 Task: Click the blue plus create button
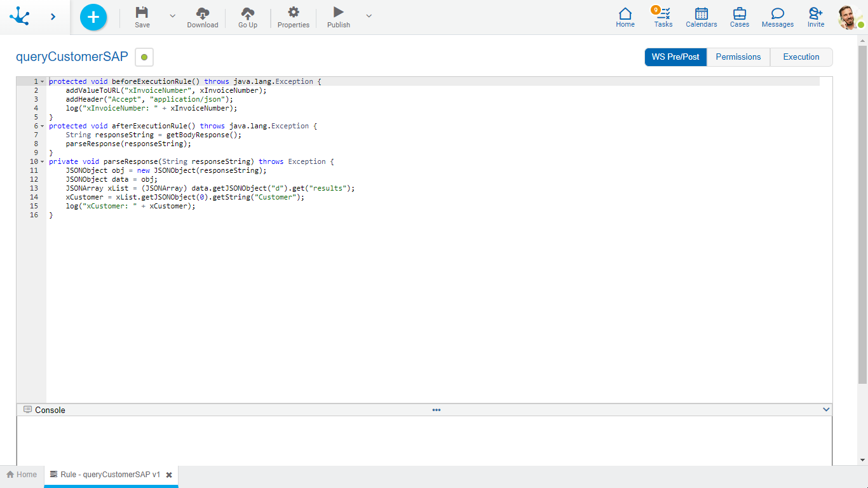pos(93,17)
